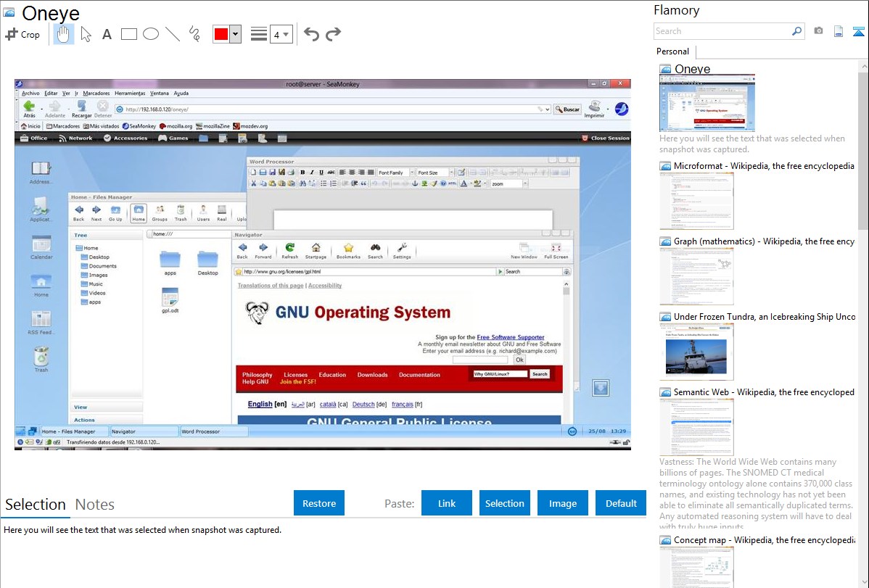869x588 pixels.
Task: Open the Network menu in the snapshot
Action: pyautogui.click(x=75, y=138)
